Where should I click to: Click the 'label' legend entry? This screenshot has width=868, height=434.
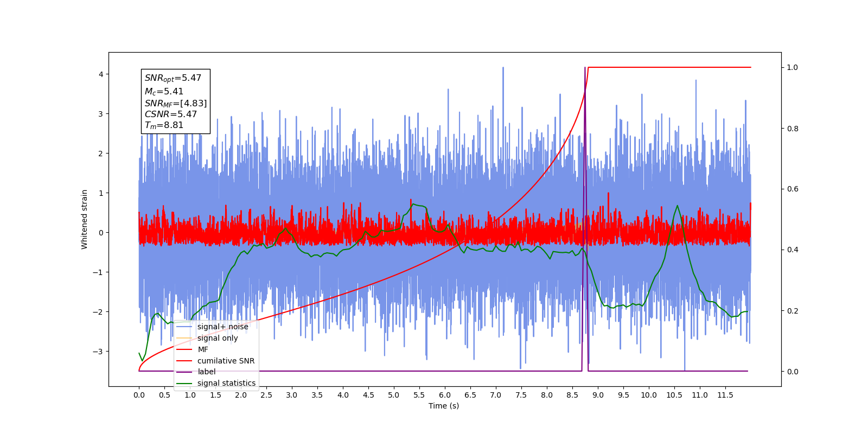point(196,372)
